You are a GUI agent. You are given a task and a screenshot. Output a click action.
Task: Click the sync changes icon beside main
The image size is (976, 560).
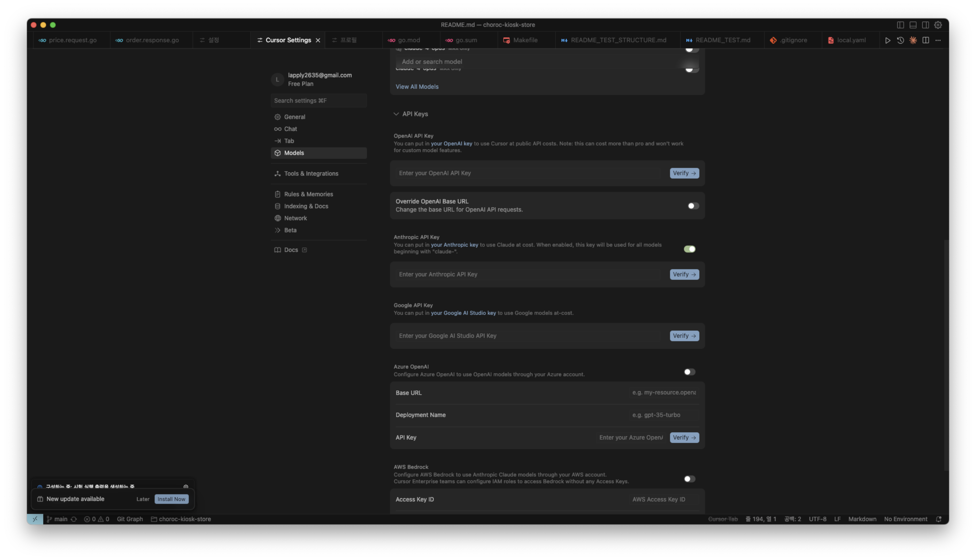[74, 519]
